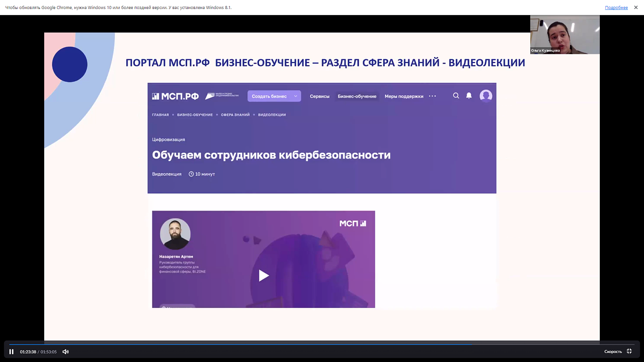Image resolution: width=644 pixels, height=362 pixels.
Task: Dismiss the Chrome update notification bar
Action: coord(636,7)
